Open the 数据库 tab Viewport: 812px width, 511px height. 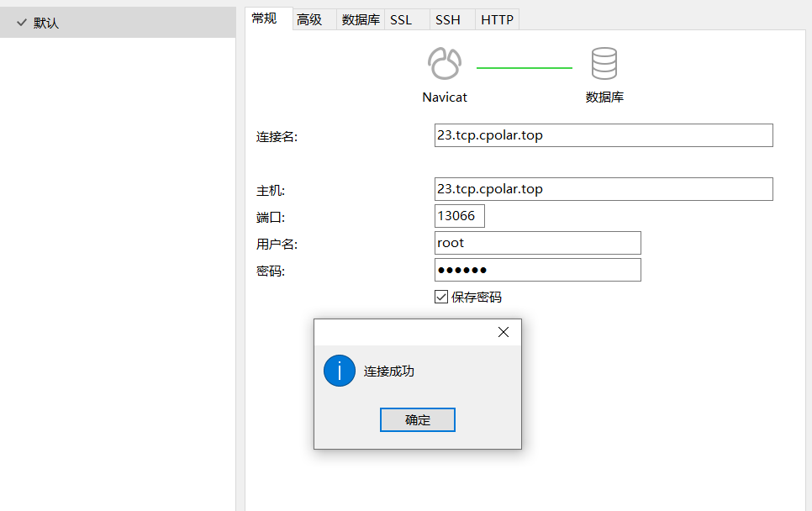click(x=361, y=19)
